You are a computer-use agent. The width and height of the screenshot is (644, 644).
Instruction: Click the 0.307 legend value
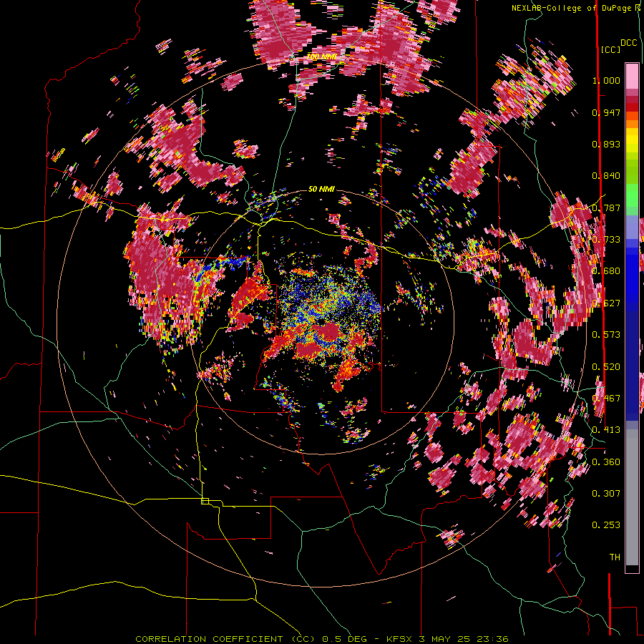tap(606, 494)
